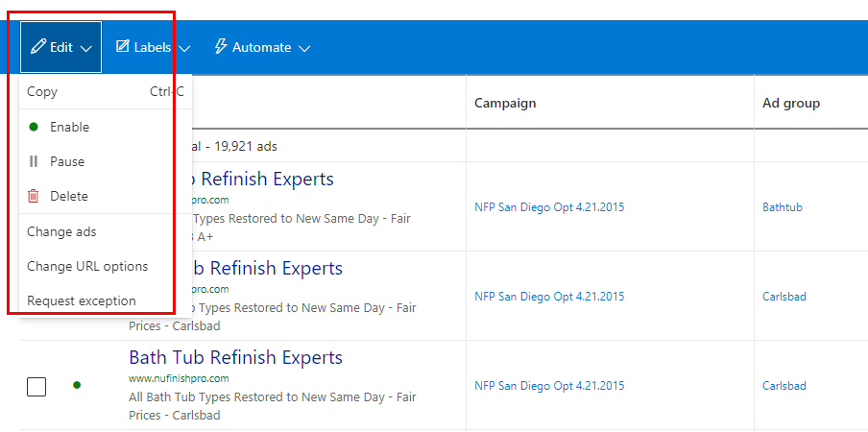Open Bathtub ad group link
This screenshot has height=432, width=868.
[783, 207]
